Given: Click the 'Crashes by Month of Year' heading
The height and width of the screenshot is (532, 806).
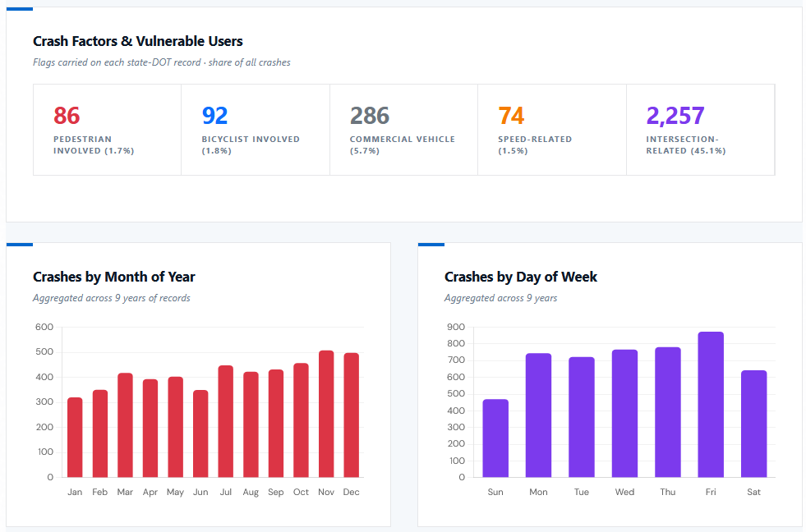Looking at the screenshot, I should pyautogui.click(x=114, y=277).
